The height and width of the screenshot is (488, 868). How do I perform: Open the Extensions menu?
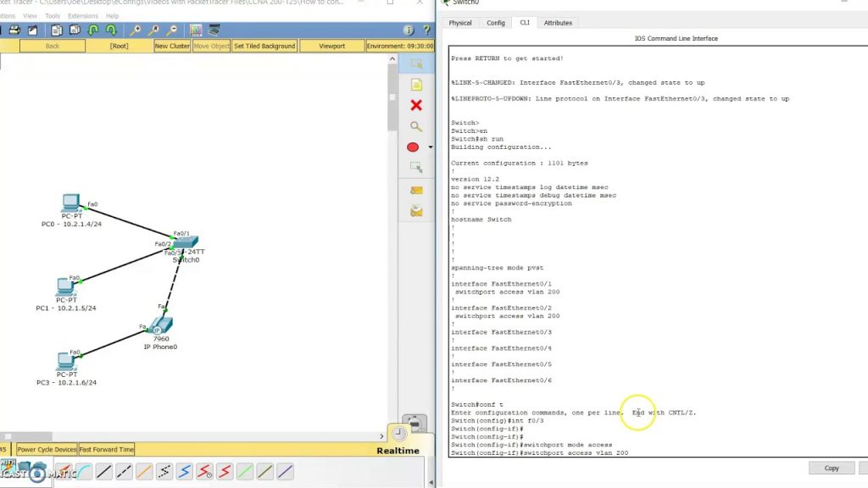coord(83,15)
